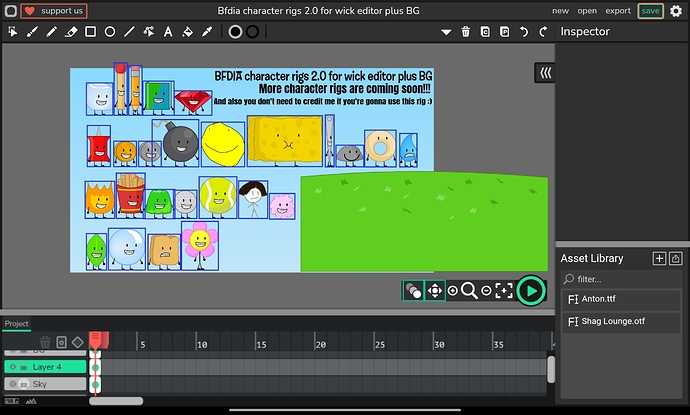Select the Rectangle tool
The image size is (690, 415).
pyautogui.click(x=90, y=32)
